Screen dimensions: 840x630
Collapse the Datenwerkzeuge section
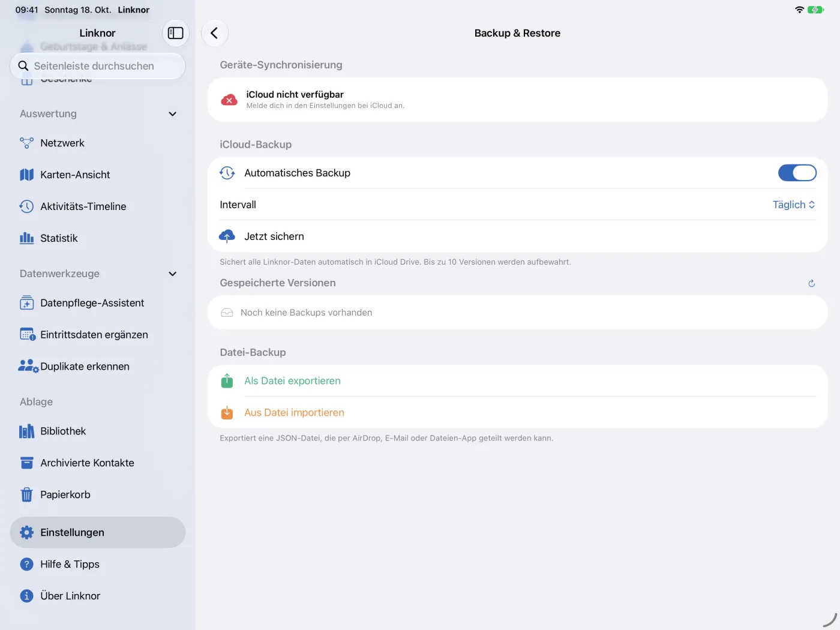point(173,274)
